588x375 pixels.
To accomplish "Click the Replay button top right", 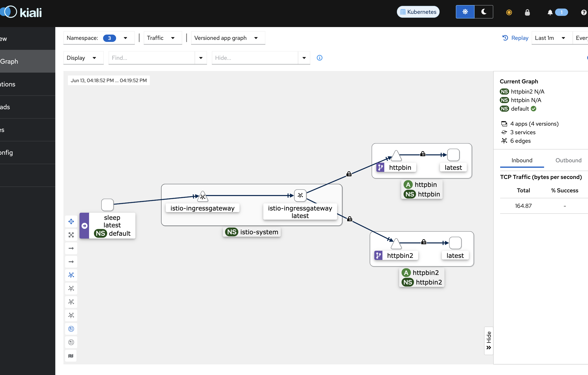I will pos(516,38).
